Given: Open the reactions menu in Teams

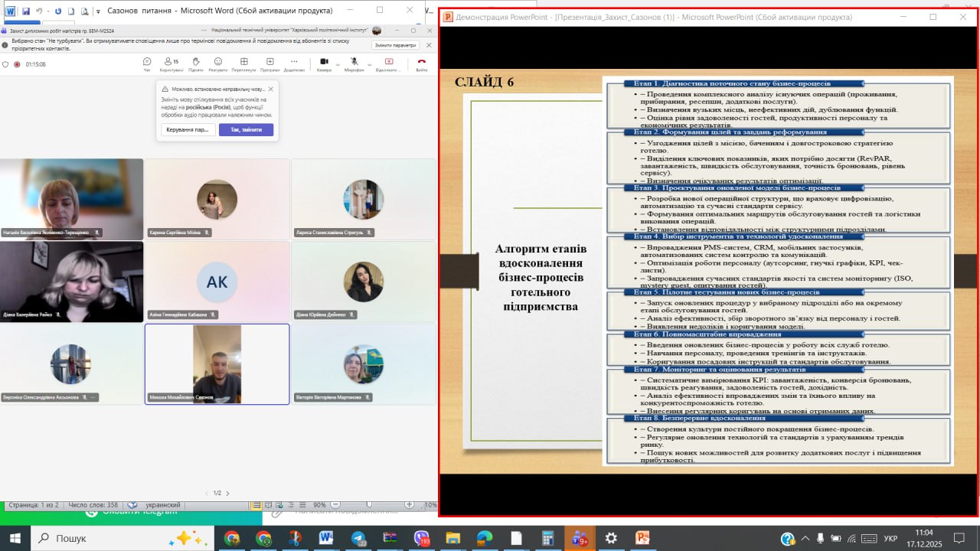Looking at the screenshot, I should [218, 63].
